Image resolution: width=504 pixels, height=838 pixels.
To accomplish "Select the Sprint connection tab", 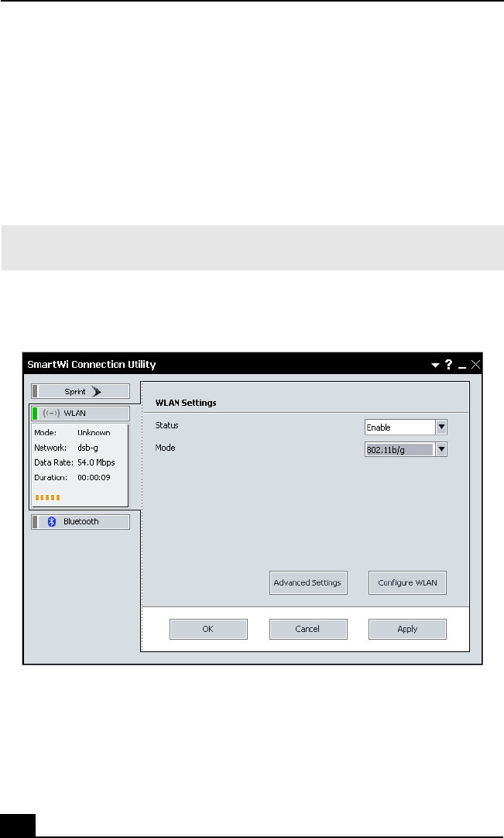I will click(x=81, y=391).
